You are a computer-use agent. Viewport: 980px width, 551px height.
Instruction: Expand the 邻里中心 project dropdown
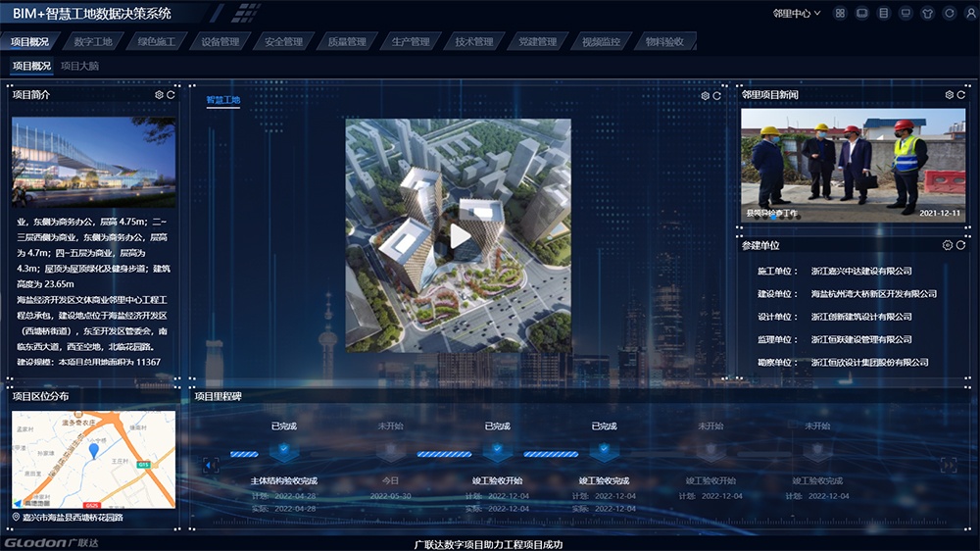(797, 14)
